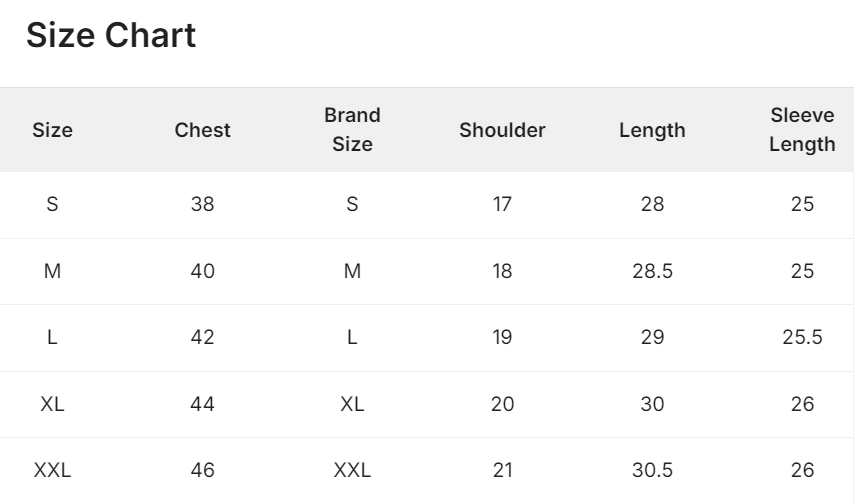Click the Sleeve Length column header
Viewport: 854px width, 503px height.
point(802,130)
